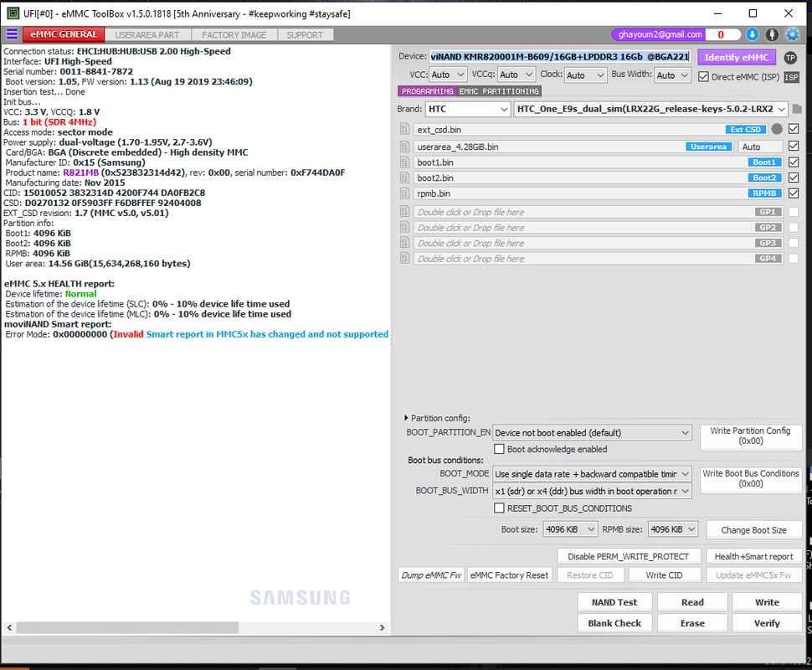Toggle Direct eMMC (ISP) checkbox
The image size is (812, 670).
[703, 77]
